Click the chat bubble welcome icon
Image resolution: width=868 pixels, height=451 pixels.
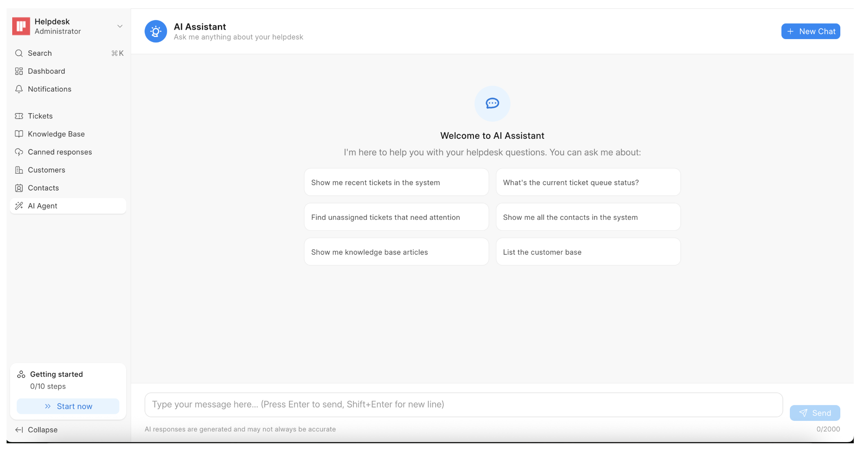(x=492, y=103)
